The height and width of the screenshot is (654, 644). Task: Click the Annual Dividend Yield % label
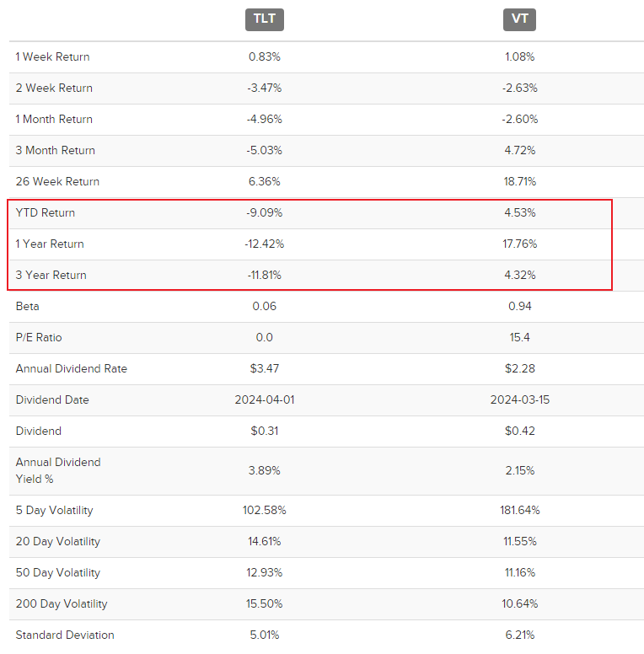[x=58, y=470]
